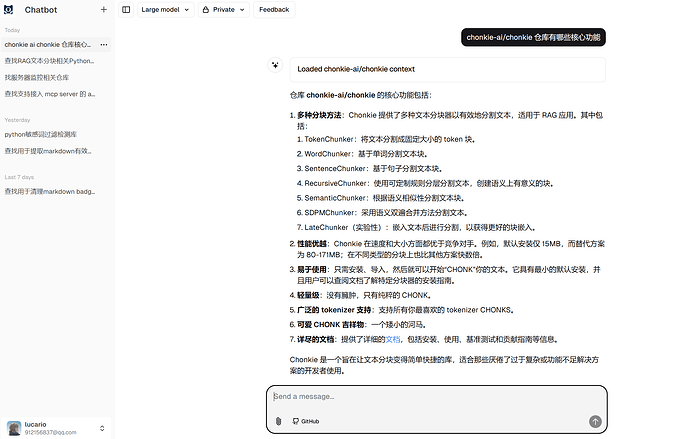690x439 pixels.
Task: Click the 'Yesterday' section label
Action: click(17, 120)
